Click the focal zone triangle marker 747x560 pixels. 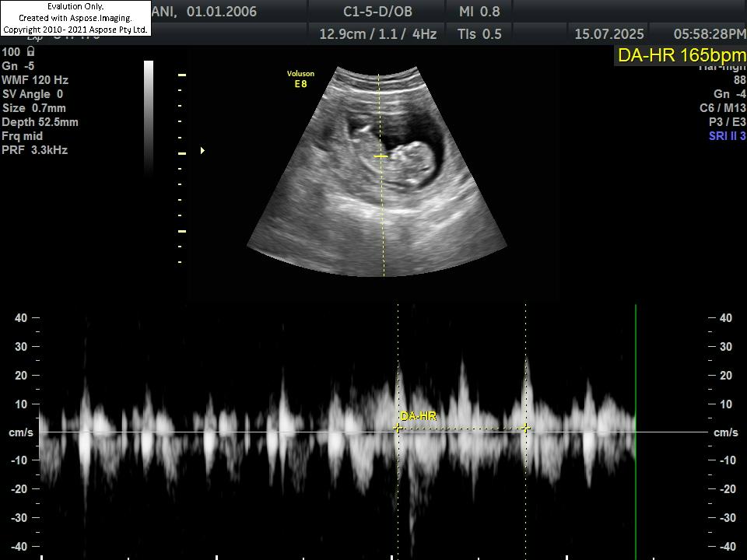[x=202, y=150]
